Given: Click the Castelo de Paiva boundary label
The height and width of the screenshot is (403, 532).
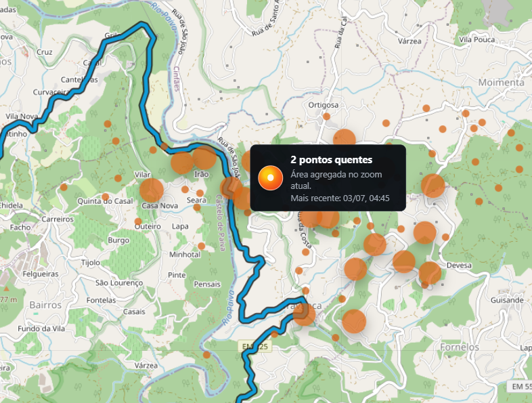Looking at the screenshot, I should 220,222.
